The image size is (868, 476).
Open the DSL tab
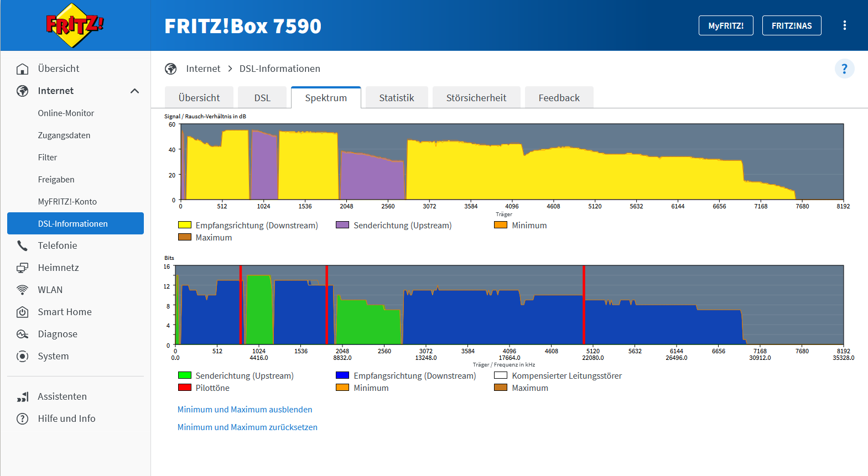262,98
